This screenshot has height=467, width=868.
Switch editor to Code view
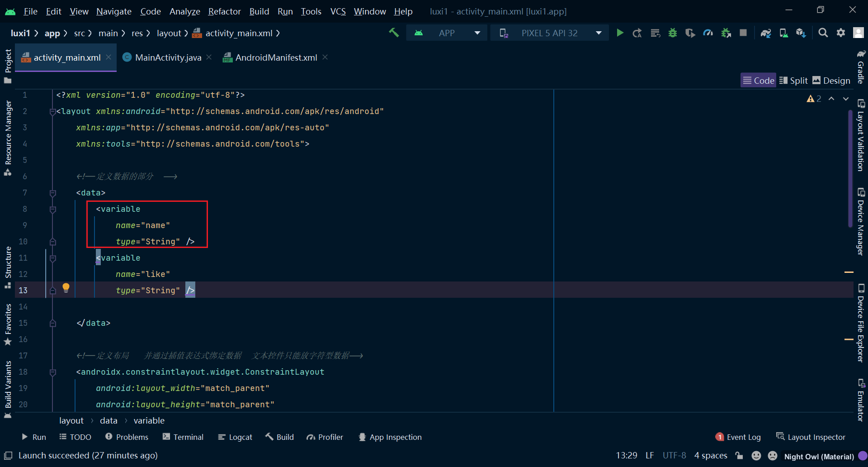pyautogui.click(x=758, y=81)
